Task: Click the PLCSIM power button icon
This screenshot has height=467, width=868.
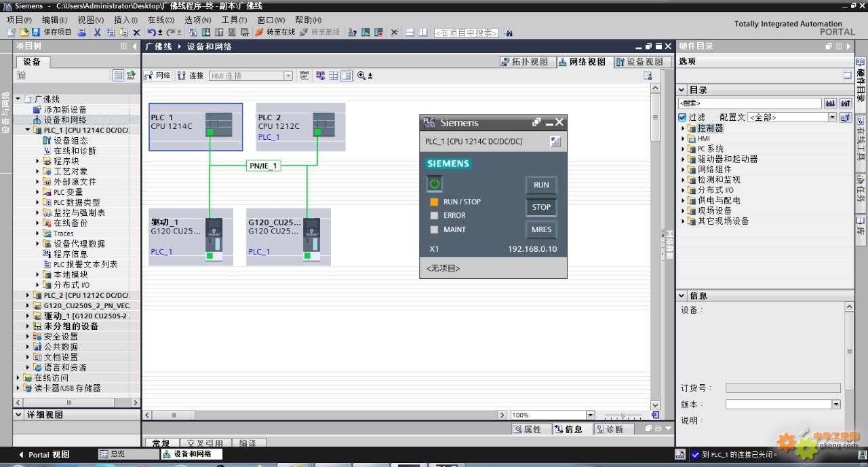Action: [434, 183]
